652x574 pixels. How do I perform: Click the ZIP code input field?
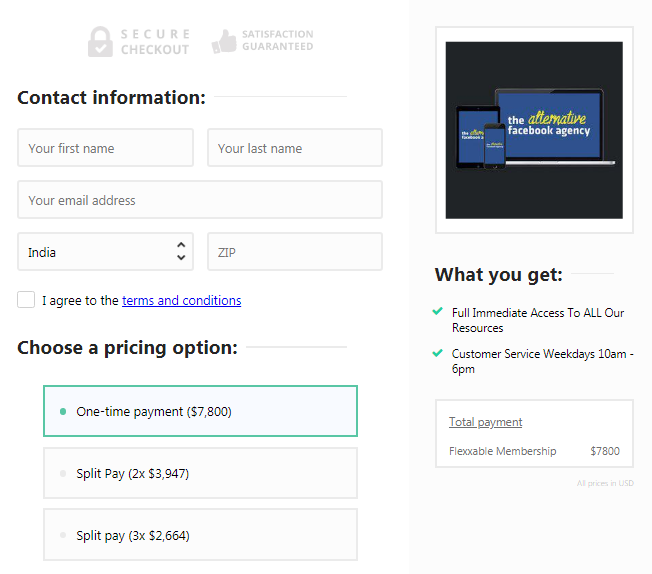(x=295, y=252)
